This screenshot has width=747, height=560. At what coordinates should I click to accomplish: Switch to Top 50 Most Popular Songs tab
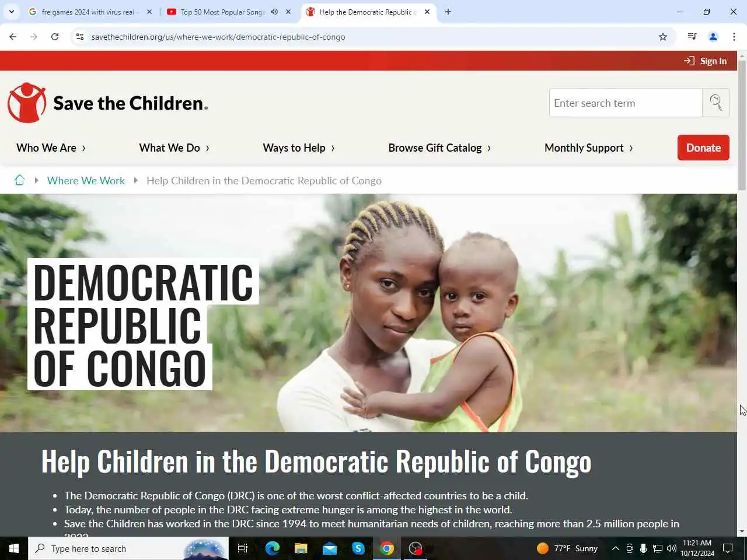click(222, 12)
